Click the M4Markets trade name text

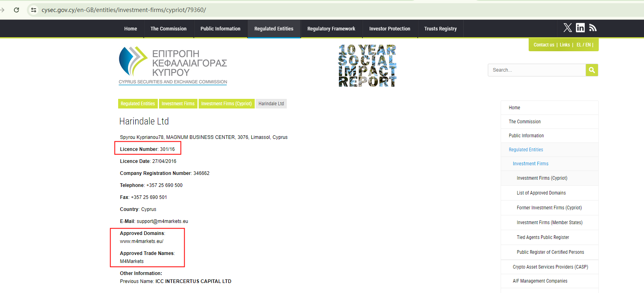coord(132,261)
